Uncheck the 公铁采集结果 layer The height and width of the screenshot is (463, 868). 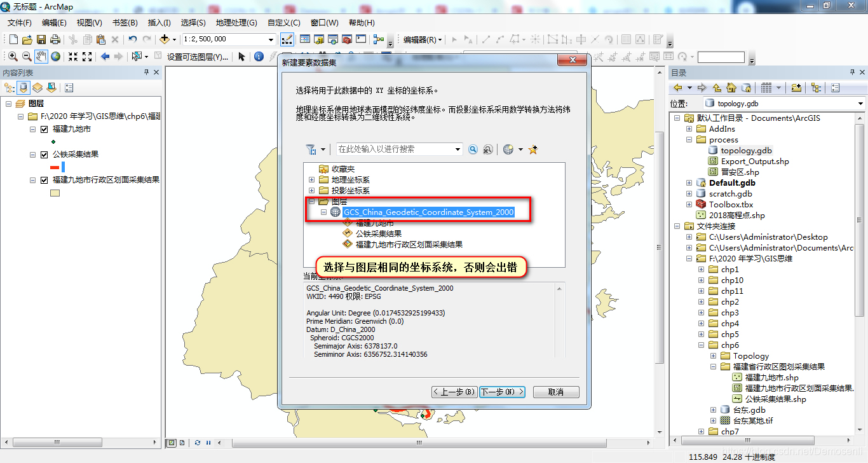click(x=44, y=155)
